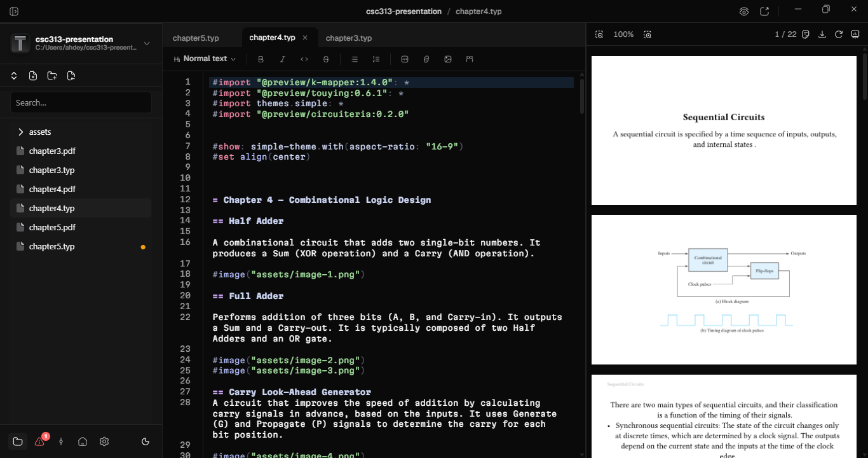
Task: Click the editor vertical scrollbar
Action: coord(582,95)
